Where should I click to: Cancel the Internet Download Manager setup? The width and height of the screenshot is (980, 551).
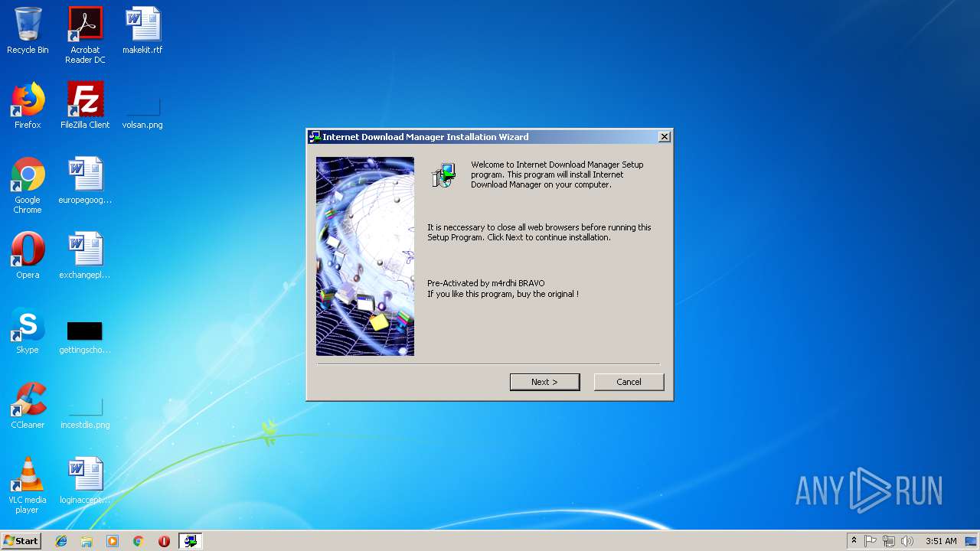[x=629, y=382]
